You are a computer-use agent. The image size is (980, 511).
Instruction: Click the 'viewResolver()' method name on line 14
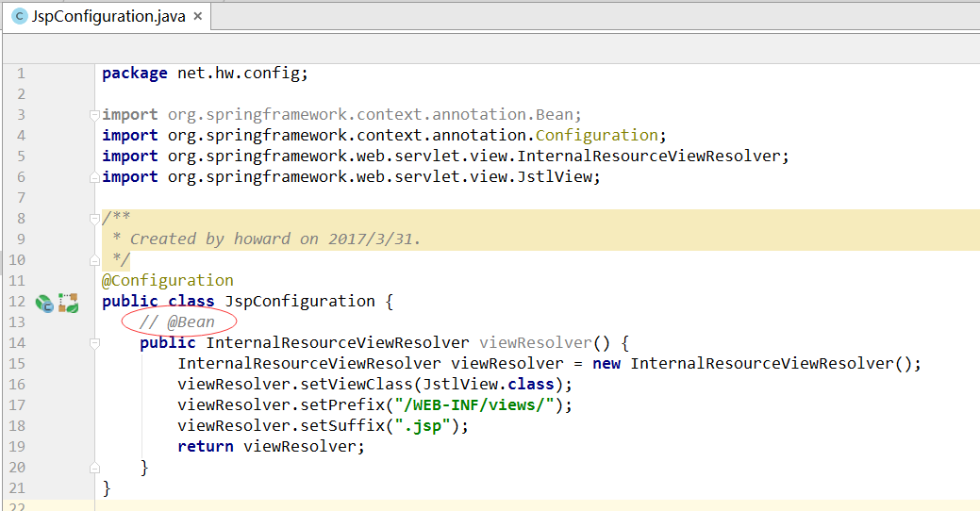point(544,343)
